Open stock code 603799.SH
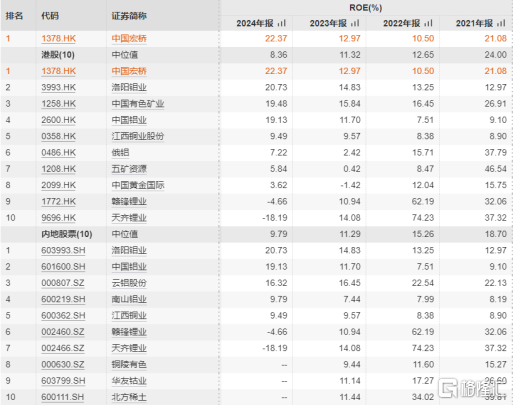 point(63,381)
